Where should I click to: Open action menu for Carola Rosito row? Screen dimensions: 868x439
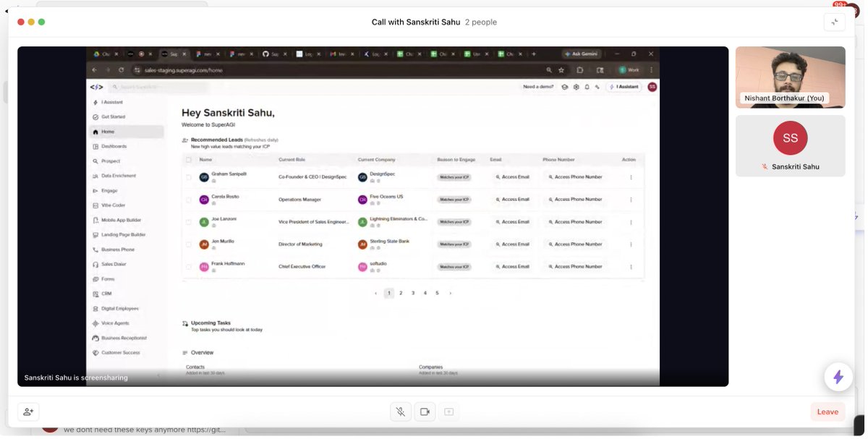coord(631,200)
